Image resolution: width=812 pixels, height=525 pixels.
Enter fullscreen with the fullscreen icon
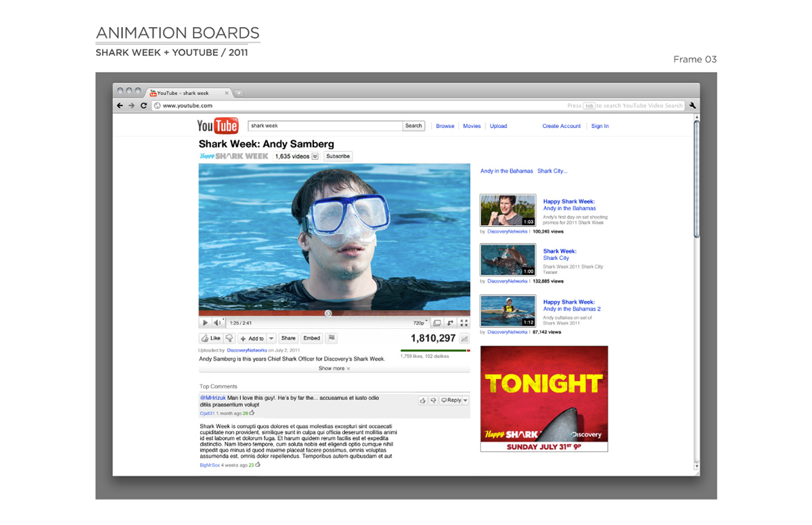point(464,323)
